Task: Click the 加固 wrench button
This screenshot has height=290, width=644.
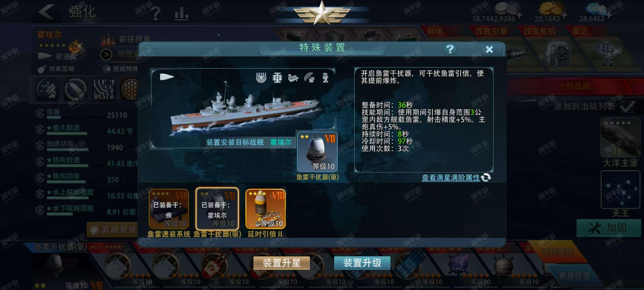Action: (609, 228)
